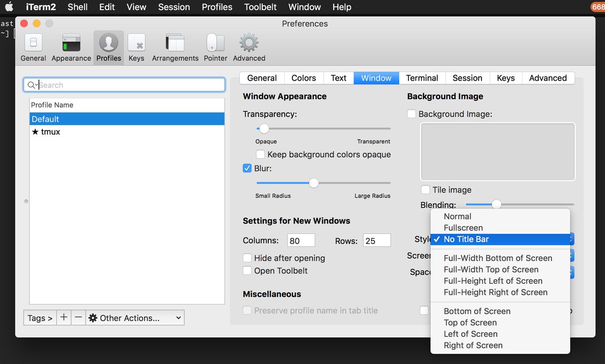This screenshot has height=364, width=605.
Task: Enable the Background Image checkbox
Action: (x=411, y=114)
